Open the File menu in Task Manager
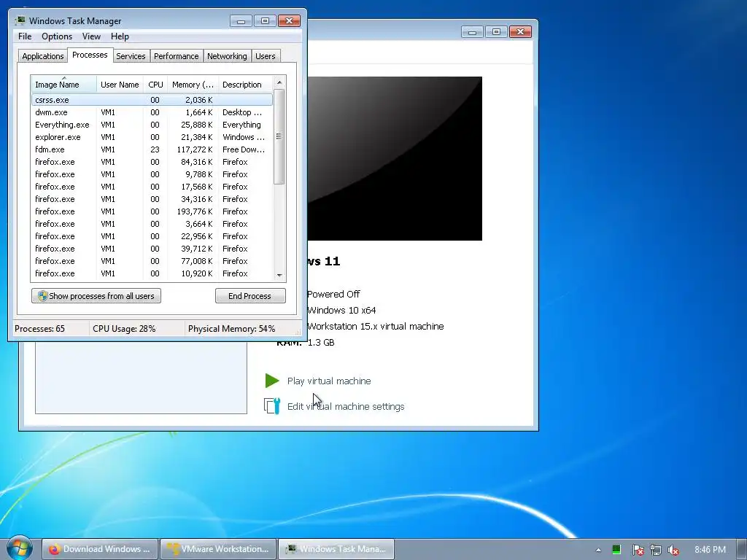This screenshot has width=747, height=560. tap(25, 36)
